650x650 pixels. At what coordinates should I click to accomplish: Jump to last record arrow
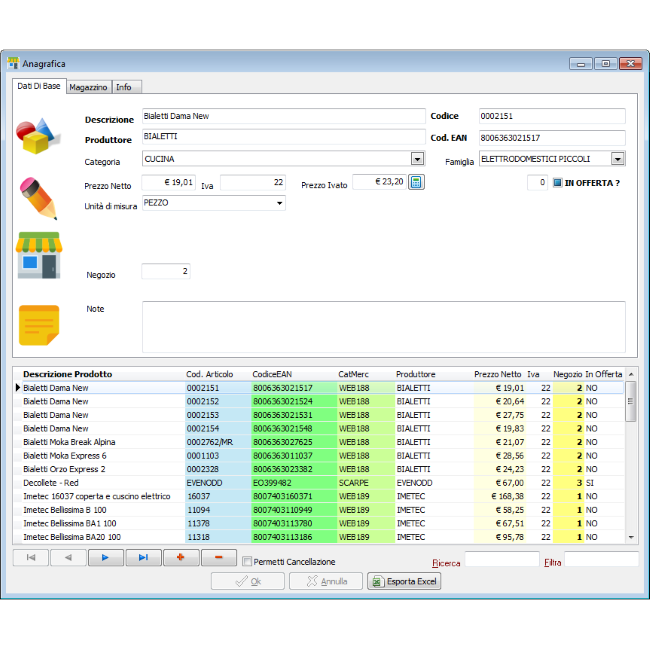pyautogui.click(x=143, y=558)
